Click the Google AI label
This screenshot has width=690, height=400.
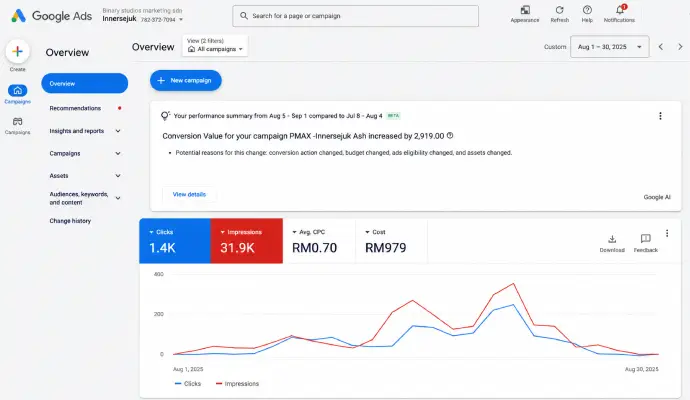click(x=657, y=197)
